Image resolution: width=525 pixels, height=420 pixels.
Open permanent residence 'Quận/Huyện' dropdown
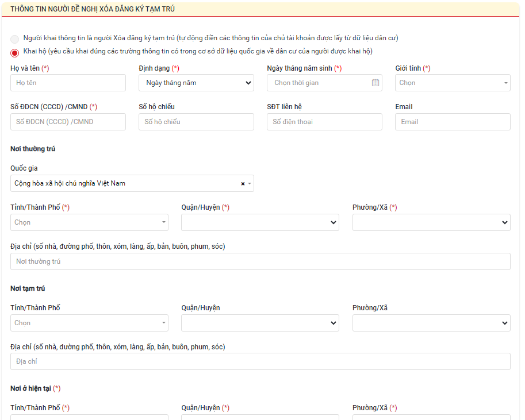coord(260,222)
